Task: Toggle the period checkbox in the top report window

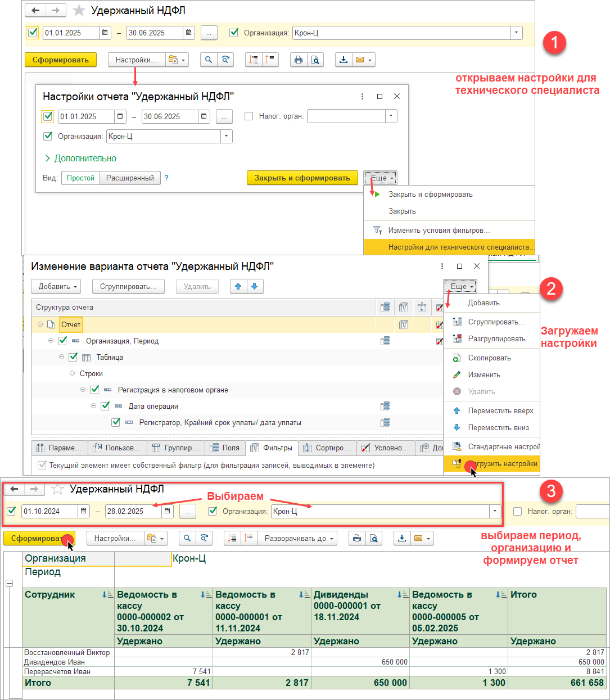Action: point(33,33)
